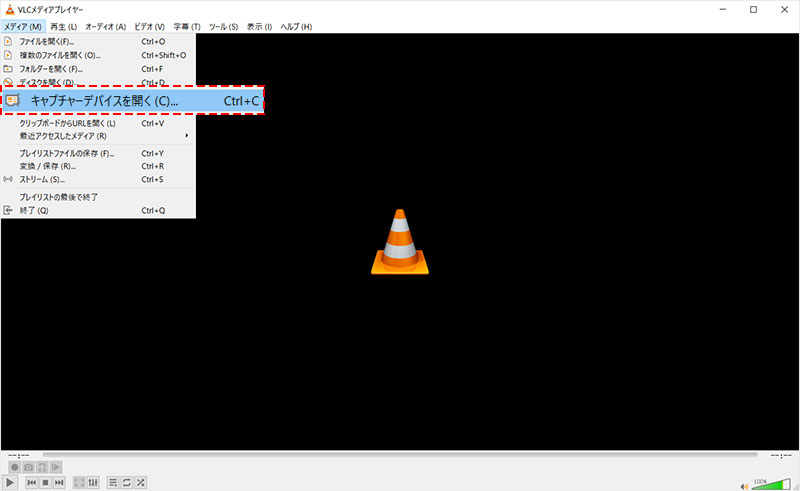Open the ビデオ (V) menu
The image size is (800, 491).
149,27
